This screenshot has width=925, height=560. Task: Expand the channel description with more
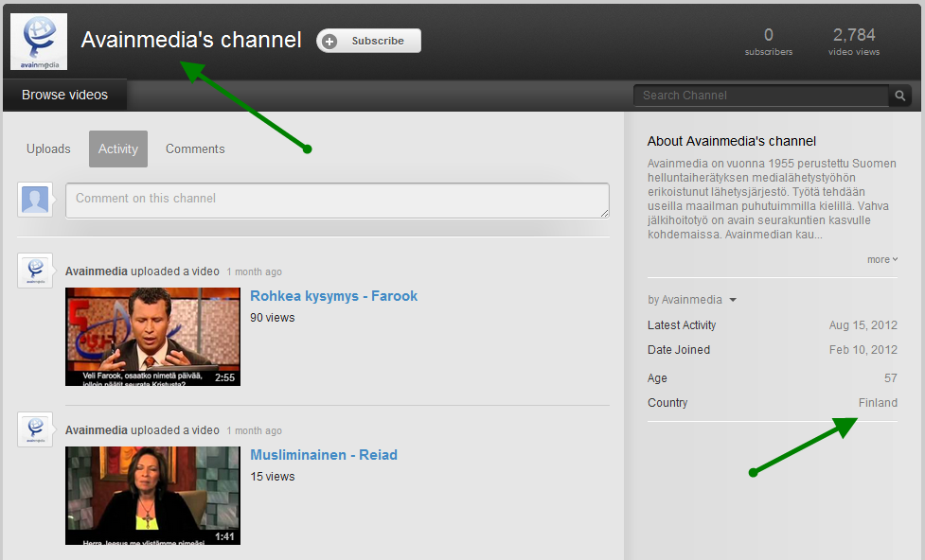(882, 259)
